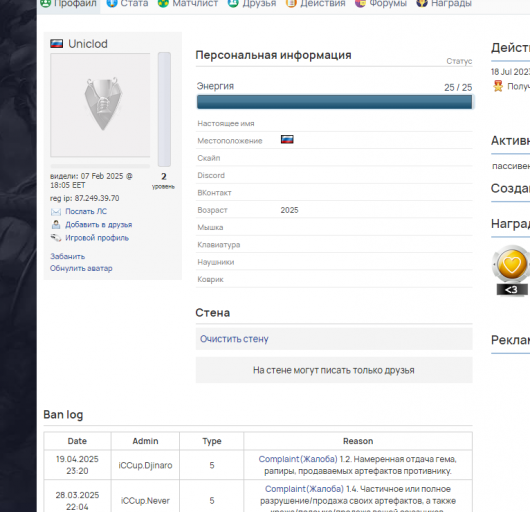
Task: Click the Друзья tab icon
Action: tap(233, 3)
